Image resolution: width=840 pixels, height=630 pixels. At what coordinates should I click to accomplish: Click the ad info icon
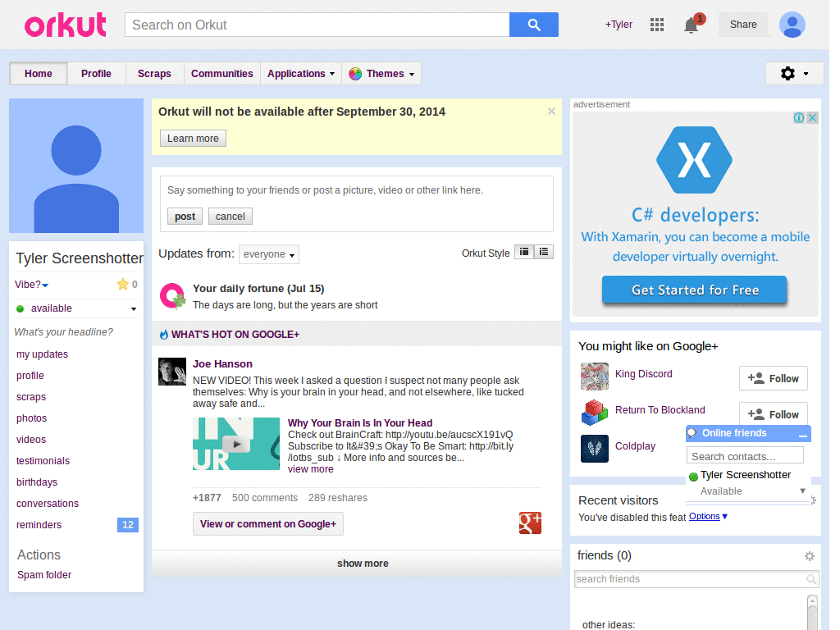point(799,118)
